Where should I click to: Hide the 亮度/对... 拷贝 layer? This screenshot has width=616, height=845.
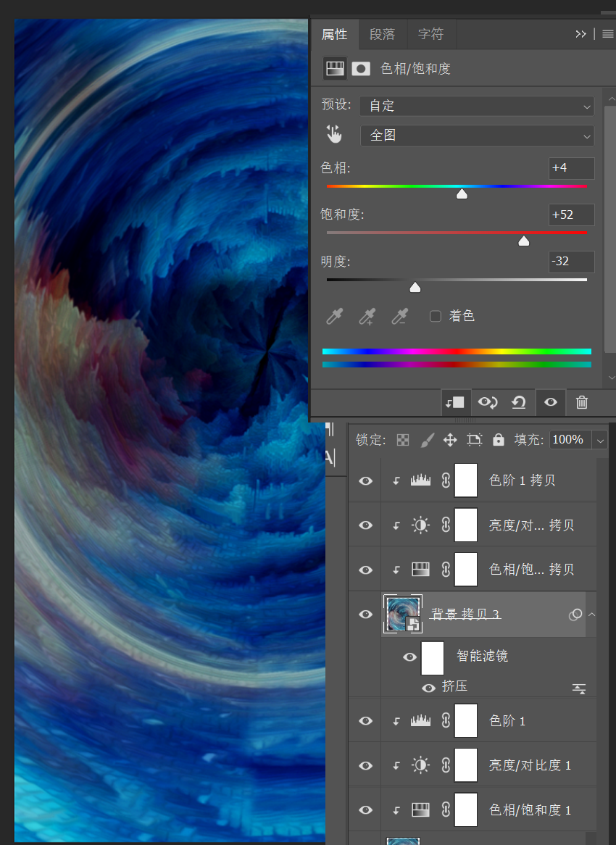tap(365, 525)
